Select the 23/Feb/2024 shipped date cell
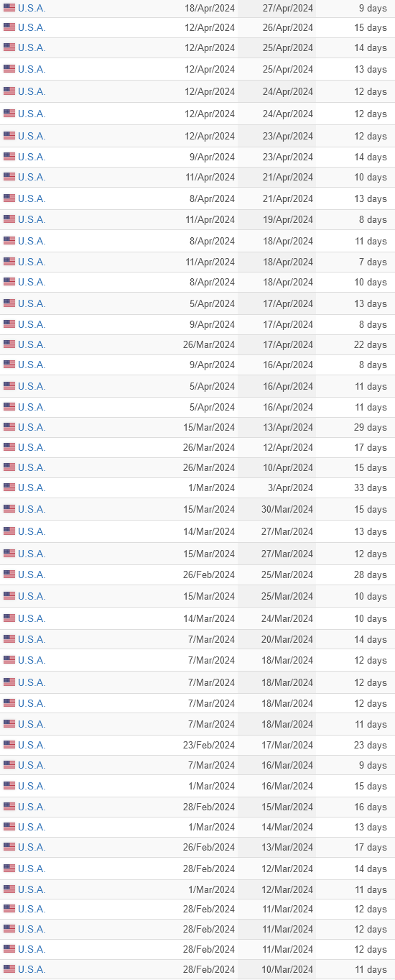The width and height of the screenshot is (395, 980). (209, 745)
